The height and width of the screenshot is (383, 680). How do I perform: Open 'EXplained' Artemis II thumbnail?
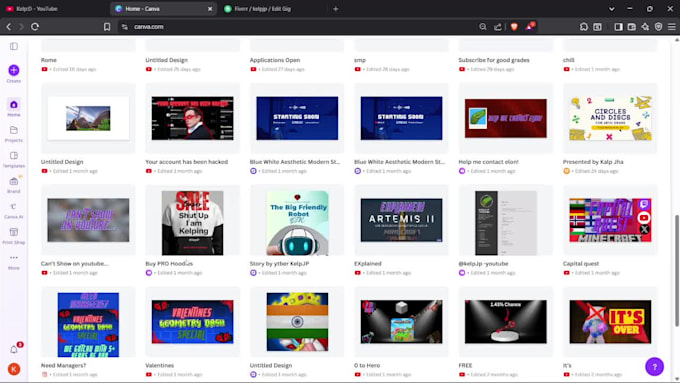click(402, 220)
